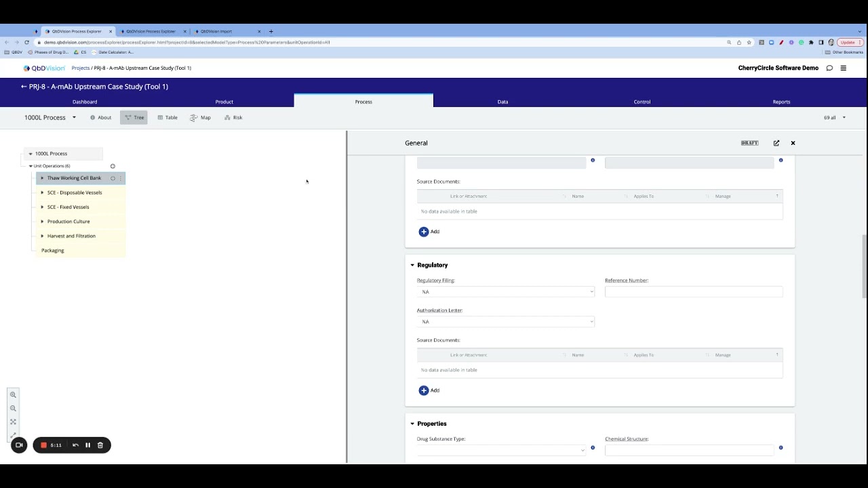The image size is (868, 488).
Task: Switch to the Risk view
Action: point(233,117)
